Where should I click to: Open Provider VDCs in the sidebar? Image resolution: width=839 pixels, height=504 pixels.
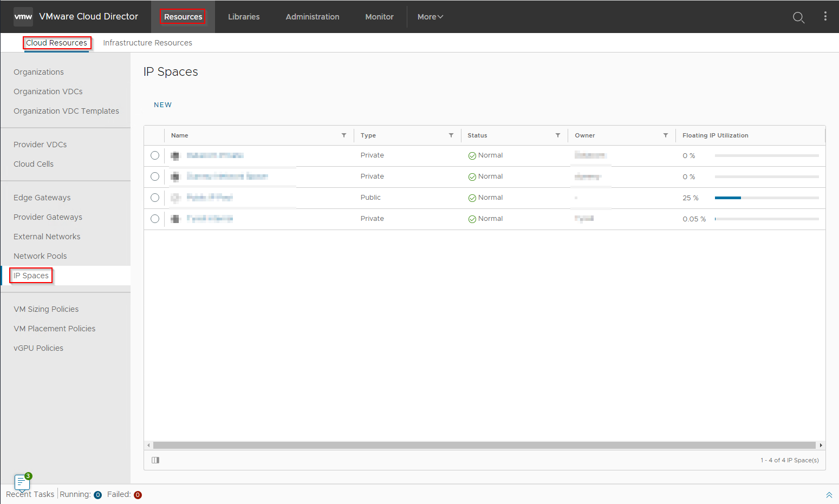[x=40, y=145]
